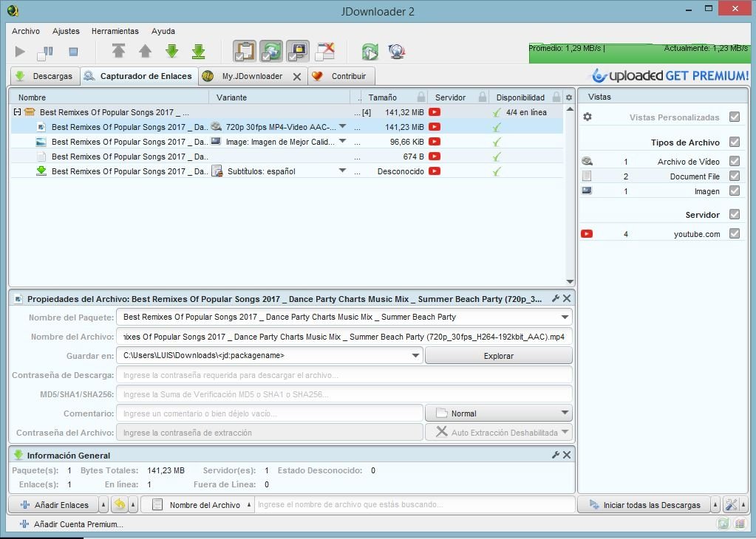Click Iniciar todas las Descargas
The width and height of the screenshot is (756, 539).
pyautogui.click(x=644, y=505)
